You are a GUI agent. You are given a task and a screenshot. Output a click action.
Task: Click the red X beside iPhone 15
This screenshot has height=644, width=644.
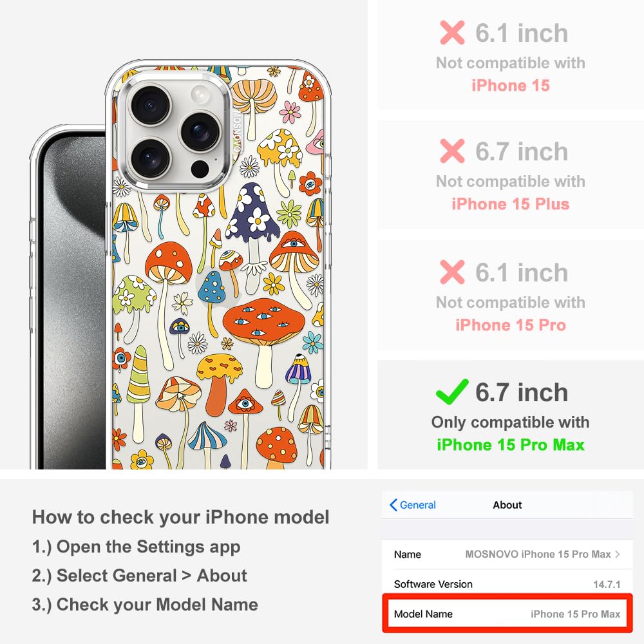click(452, 32)
